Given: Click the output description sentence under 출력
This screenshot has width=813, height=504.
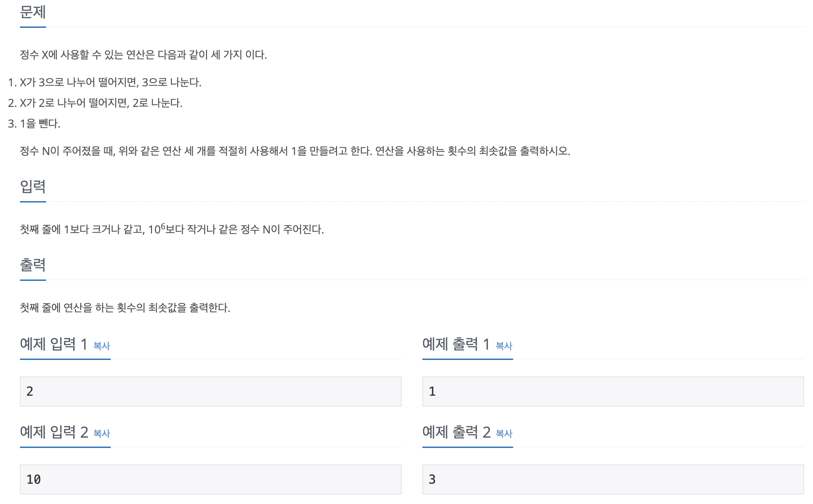Looking at the screenshot, I should tap(125, 308).
